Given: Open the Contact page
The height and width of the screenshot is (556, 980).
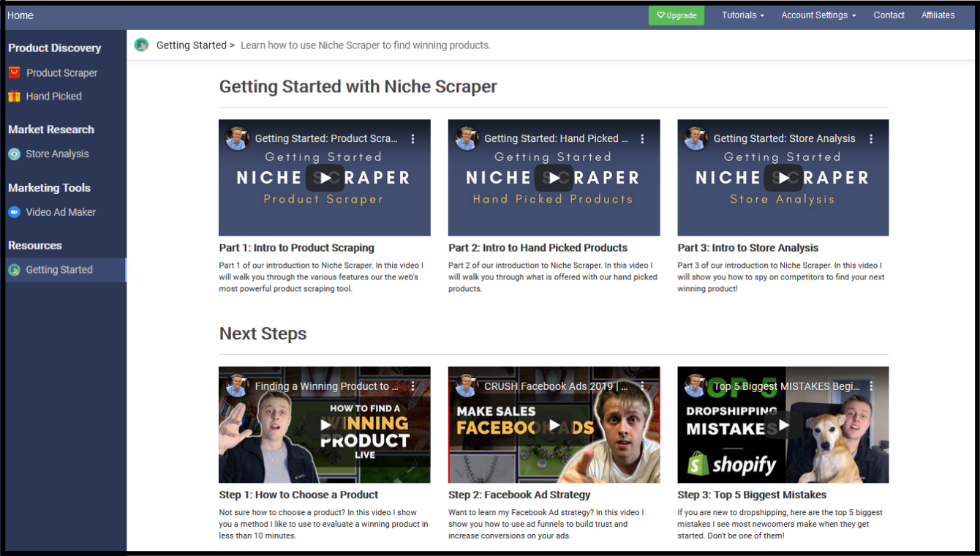Looking at the screenshot, I should point(889,15).
